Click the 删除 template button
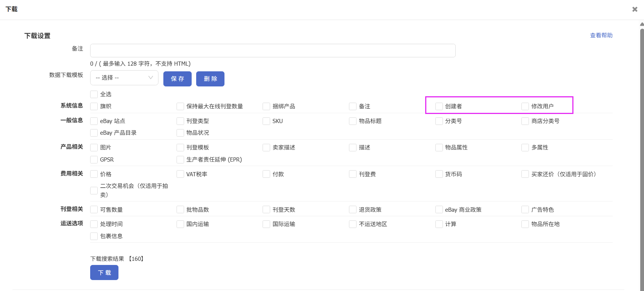644x291 pixels. [x=210, y=79]
